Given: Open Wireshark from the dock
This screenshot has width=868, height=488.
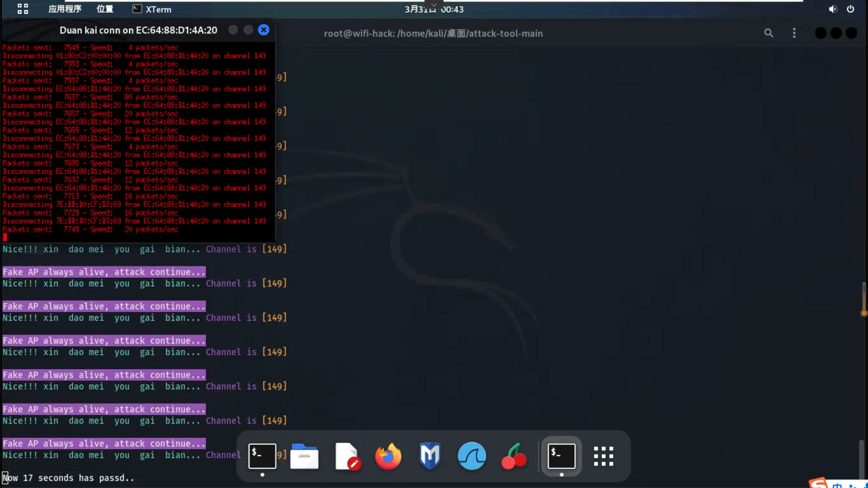Looking at the screenshot, I should click(472, 456).
